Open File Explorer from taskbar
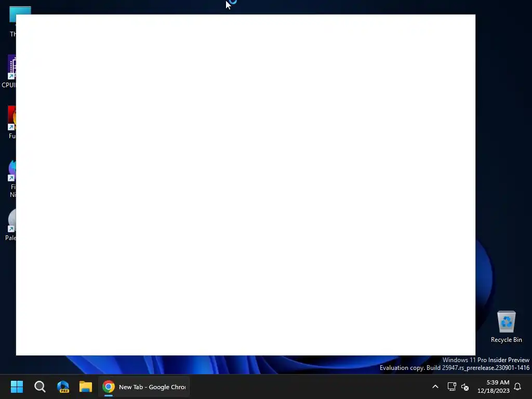 pos(86,387)
